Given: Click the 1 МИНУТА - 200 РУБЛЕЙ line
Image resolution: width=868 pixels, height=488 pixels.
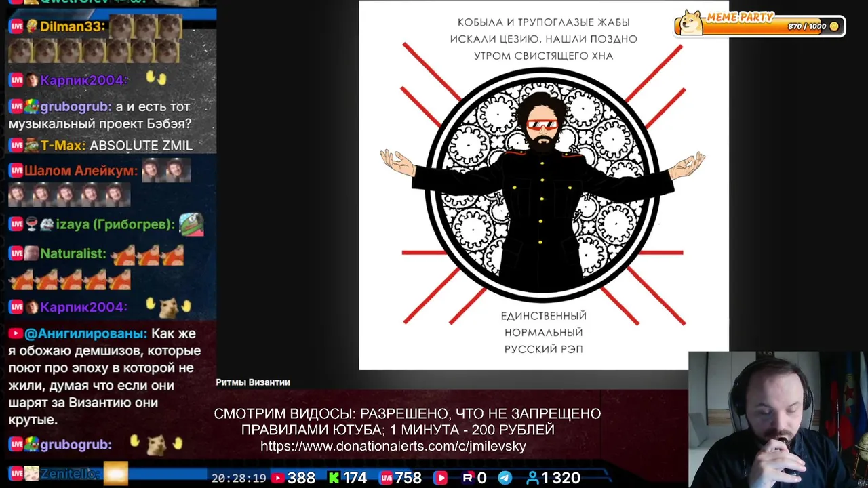Looking at the screenshot, I should pyautogui.click(x=473, y=430).
